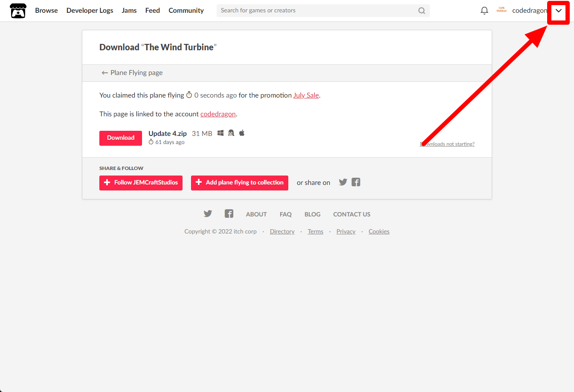Viewport: 574px width, 392px height.
Task: Open the Feed page
Action: [153, 11]
